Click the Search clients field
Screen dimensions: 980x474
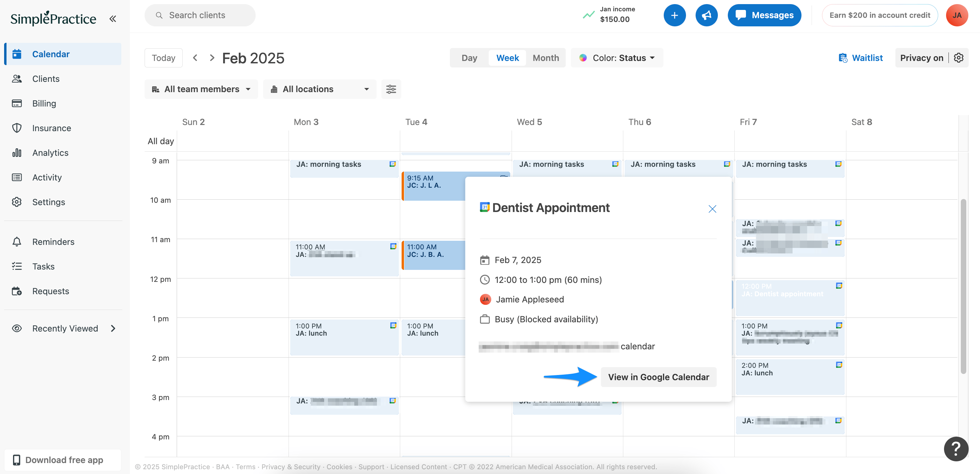click(200, 15)
